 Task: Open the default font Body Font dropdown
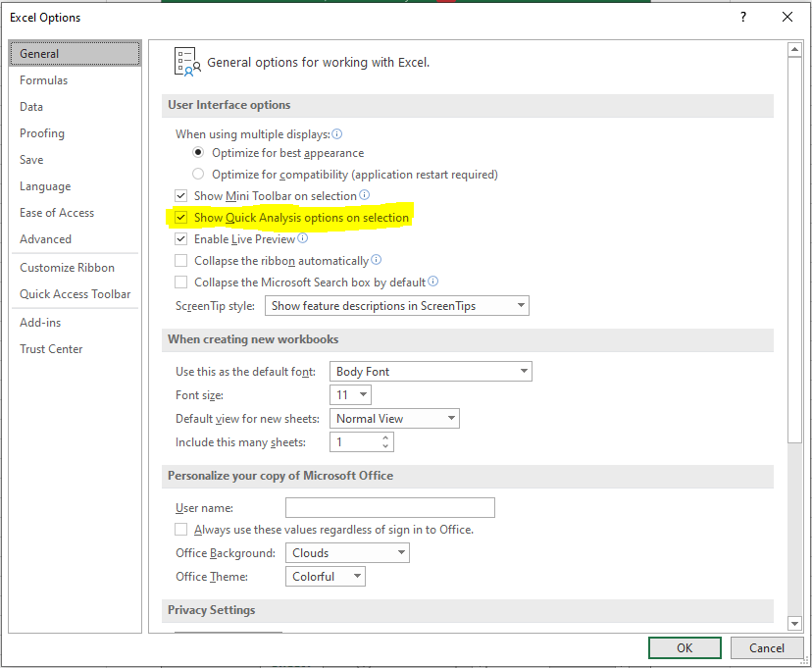(x=431, y=372)
